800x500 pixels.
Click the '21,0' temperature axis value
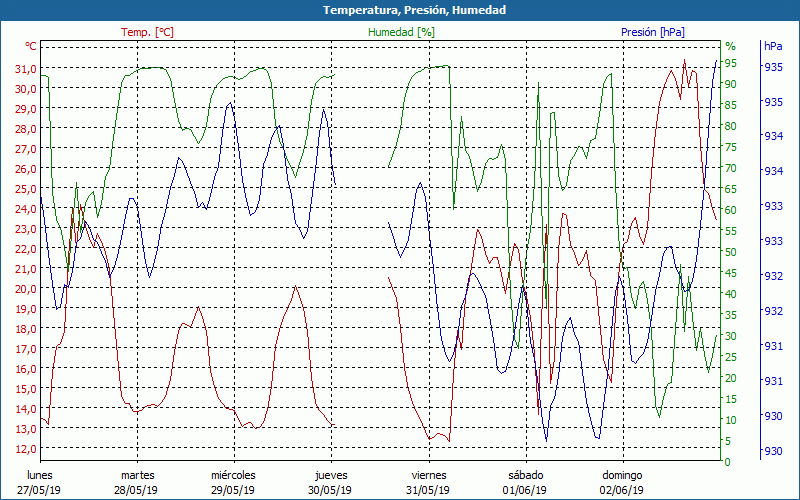click(x=26, y=268)
